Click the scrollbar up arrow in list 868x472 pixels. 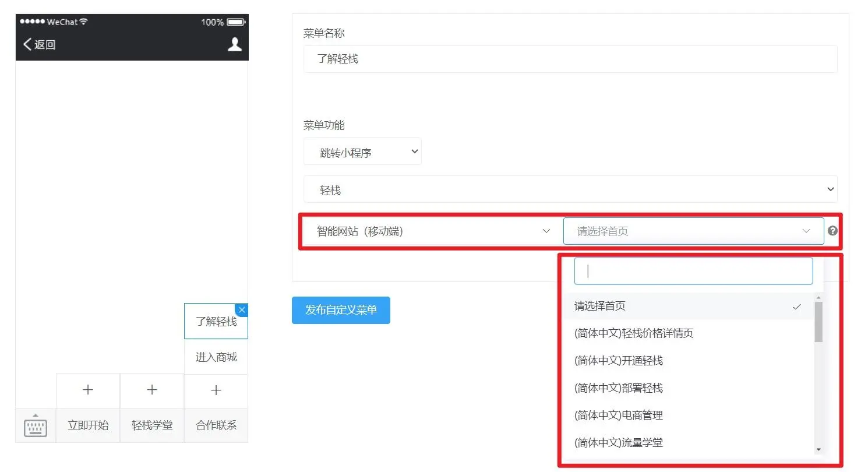[x=818, y=298]
